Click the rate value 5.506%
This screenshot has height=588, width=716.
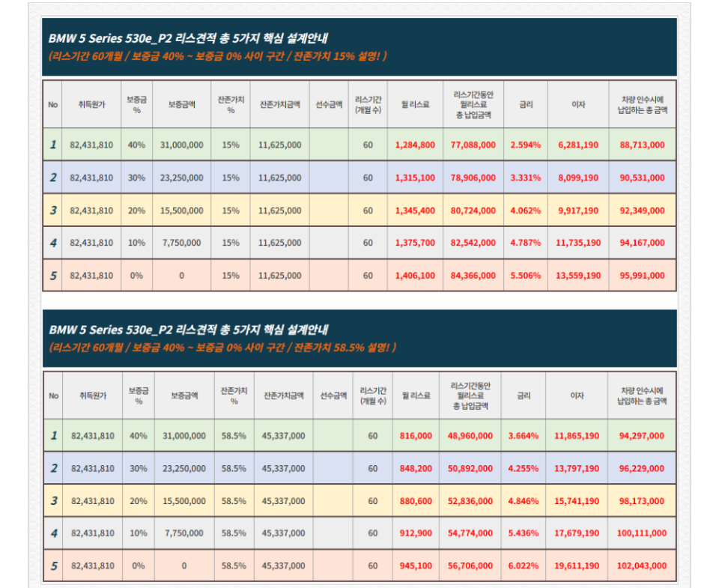coord(525,276)
